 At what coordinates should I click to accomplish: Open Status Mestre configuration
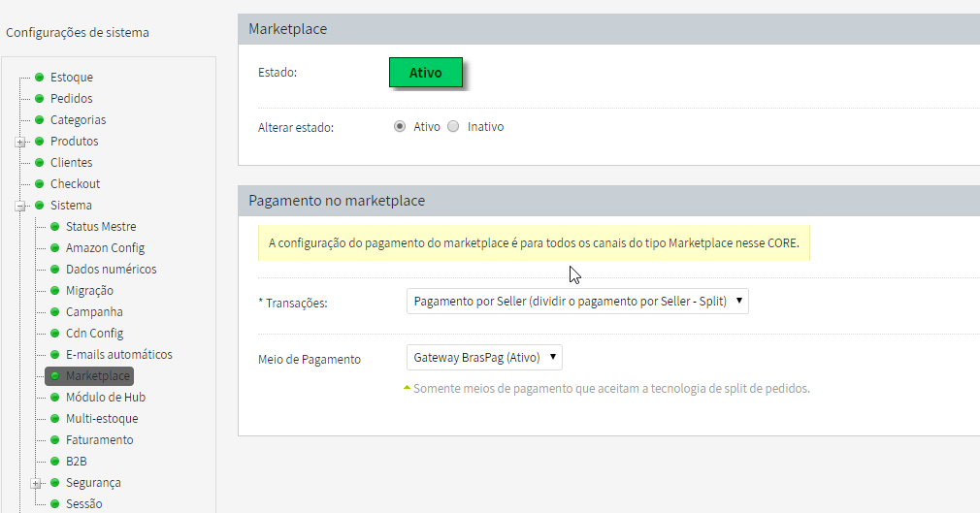point(101,227)
